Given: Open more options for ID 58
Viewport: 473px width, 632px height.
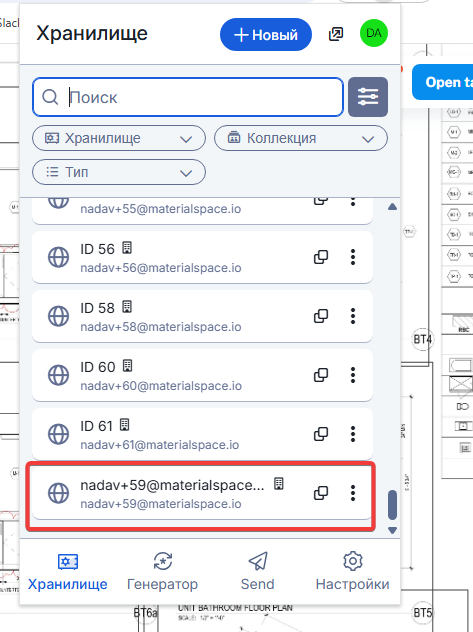Looking at the screenshot, I should point(353,316).
